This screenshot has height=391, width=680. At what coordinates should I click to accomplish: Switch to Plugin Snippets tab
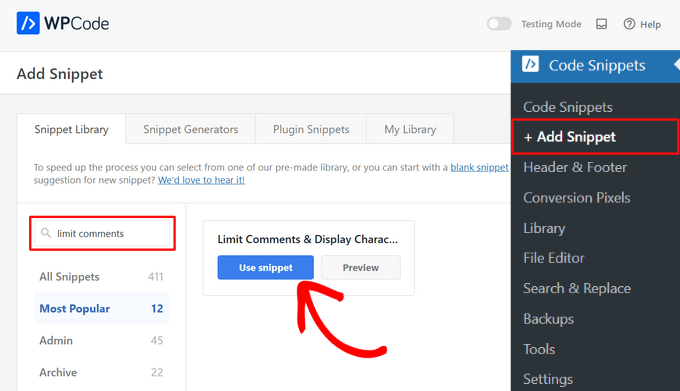pos(311,129)
